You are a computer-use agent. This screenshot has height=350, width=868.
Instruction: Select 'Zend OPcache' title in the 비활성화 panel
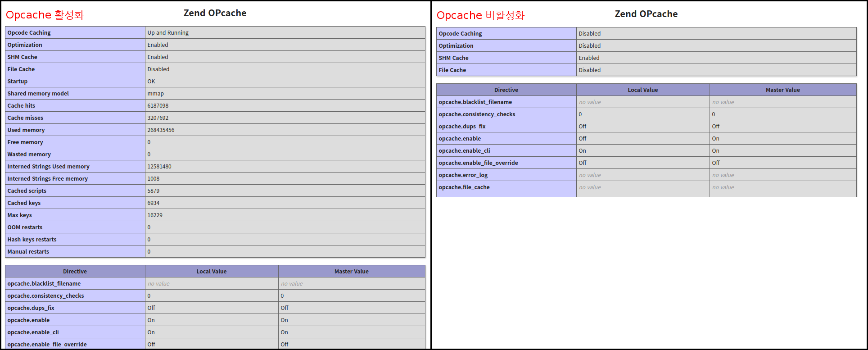coord(646,14)
